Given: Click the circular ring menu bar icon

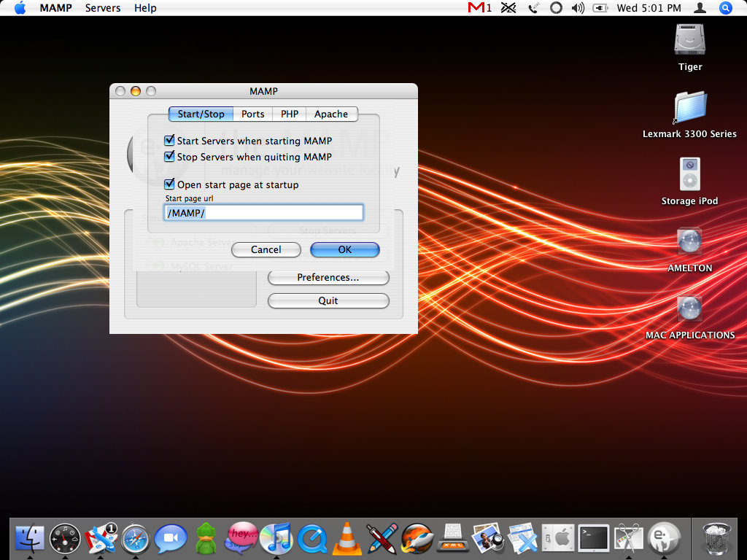Looking at the screenshot, I should [x=556, y=7].
